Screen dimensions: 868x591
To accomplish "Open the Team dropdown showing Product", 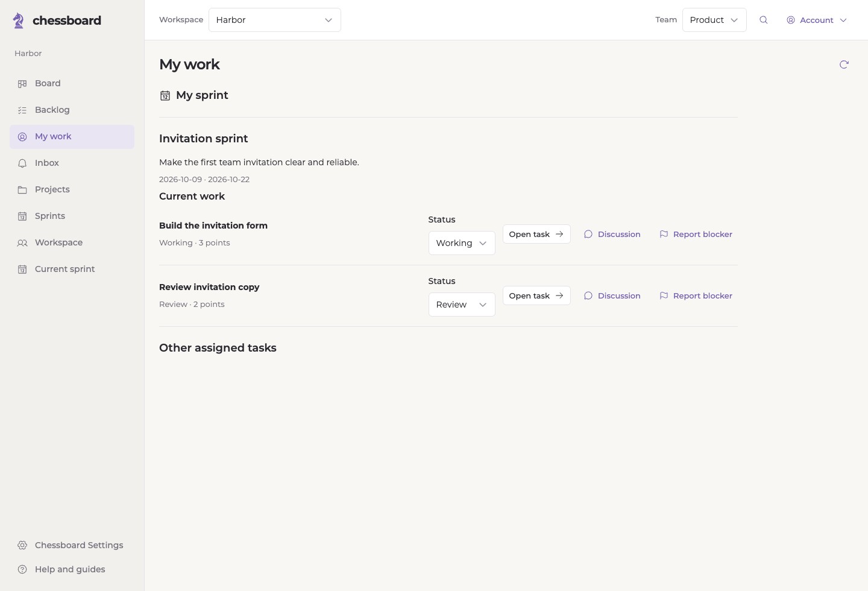I will tap(714, 20).
